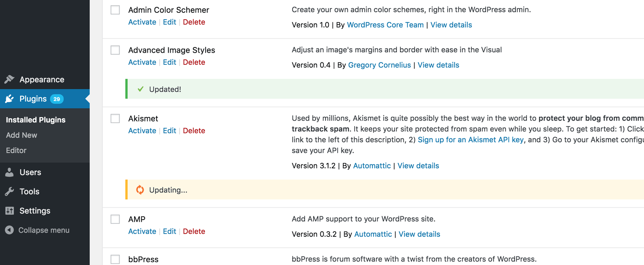Click the bbPress plugin name
644x265 pixels.
[x=143, y=259]
